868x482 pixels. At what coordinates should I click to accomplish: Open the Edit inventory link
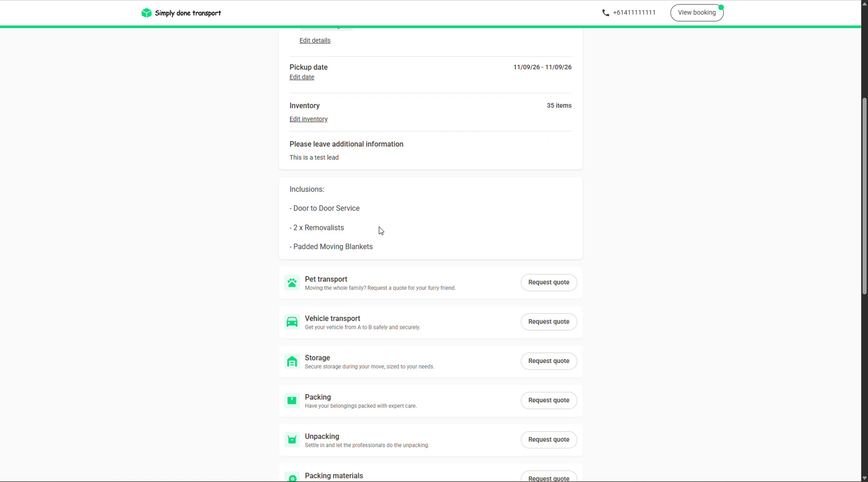click(x=308, y=119)
